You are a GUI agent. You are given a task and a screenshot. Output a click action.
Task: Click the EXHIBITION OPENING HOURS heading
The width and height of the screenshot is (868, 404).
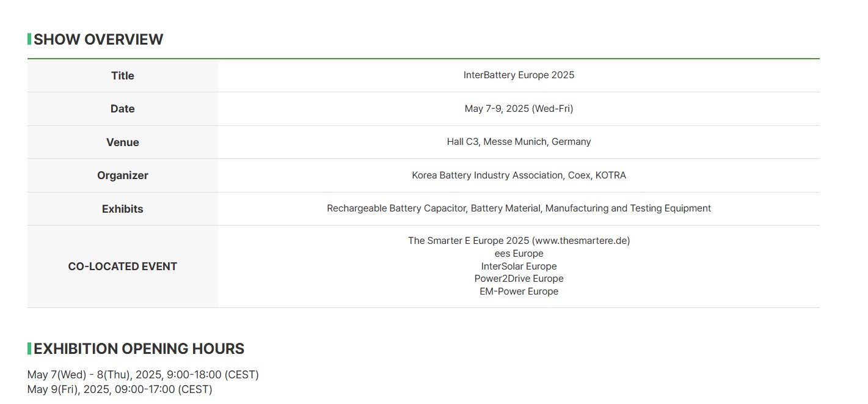(139, 348)
